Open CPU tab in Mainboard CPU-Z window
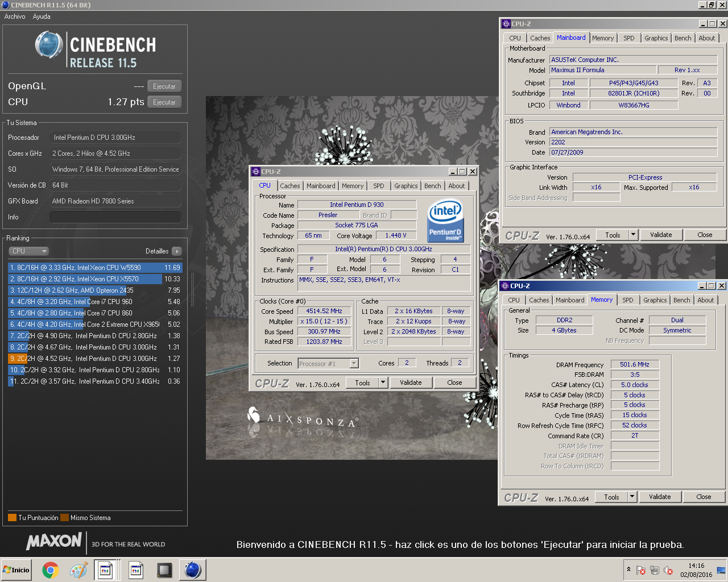 coord(515,38)
